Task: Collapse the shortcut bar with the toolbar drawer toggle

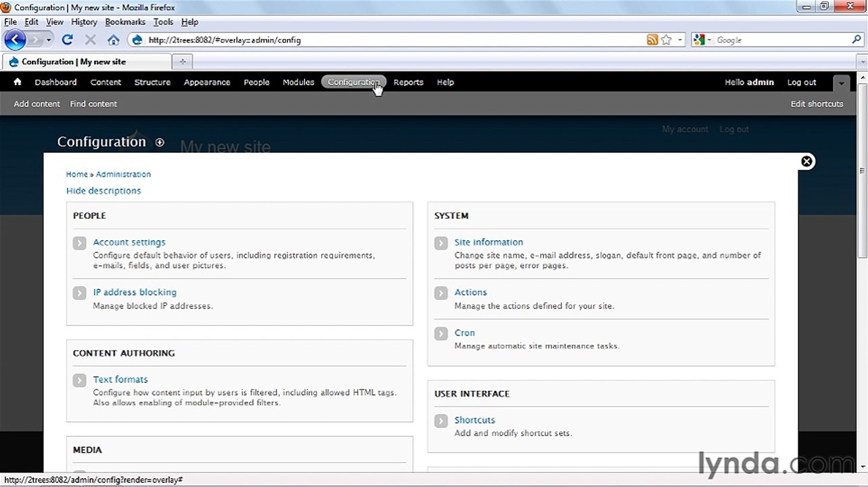Action: coord(841,83)
